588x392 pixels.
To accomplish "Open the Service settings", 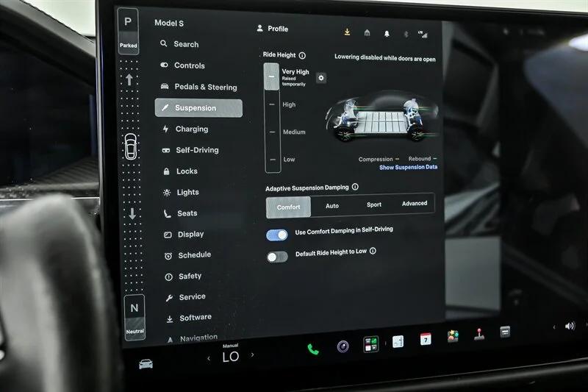I will tap(186, 296).
